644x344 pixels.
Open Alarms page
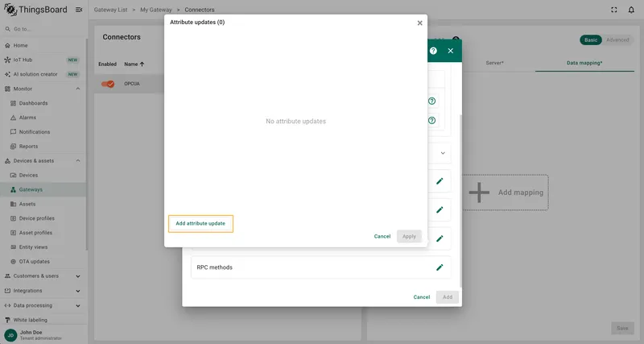click(43, 118)
